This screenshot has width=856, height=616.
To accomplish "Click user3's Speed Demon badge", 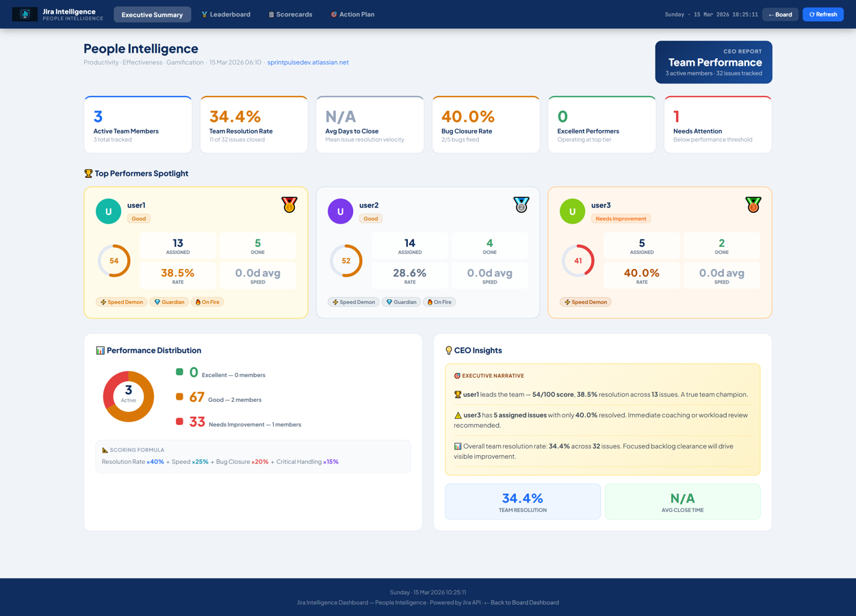I will pyautogui.click(x=586, y=302).
